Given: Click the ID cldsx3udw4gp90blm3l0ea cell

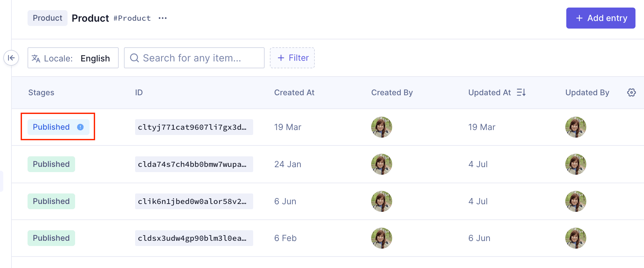Looking at the screenshot, I should pyautogui.click(x=194, y=238).
